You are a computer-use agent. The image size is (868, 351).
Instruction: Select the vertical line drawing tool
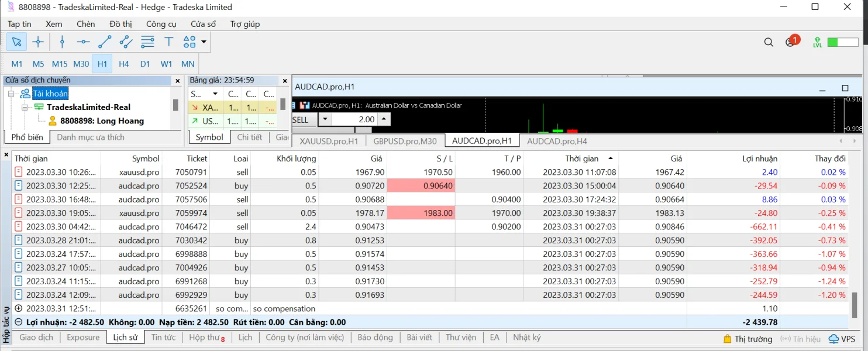(62, 42)
